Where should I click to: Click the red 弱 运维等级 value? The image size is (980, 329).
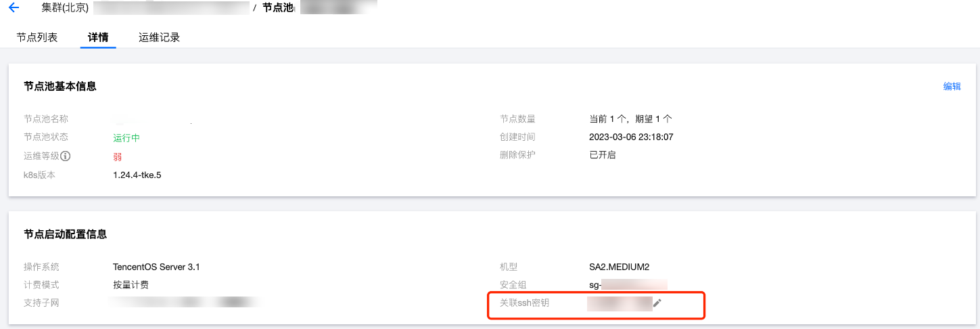point(118,156)
